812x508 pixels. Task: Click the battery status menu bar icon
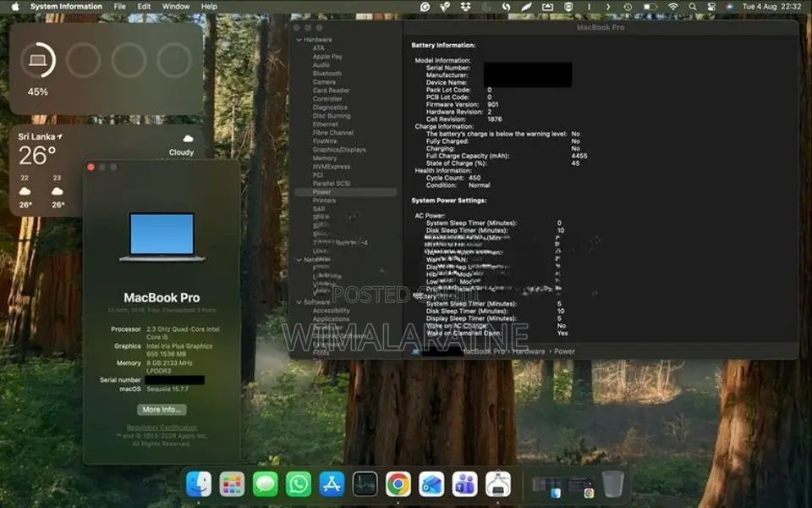[x=650, y=7]
